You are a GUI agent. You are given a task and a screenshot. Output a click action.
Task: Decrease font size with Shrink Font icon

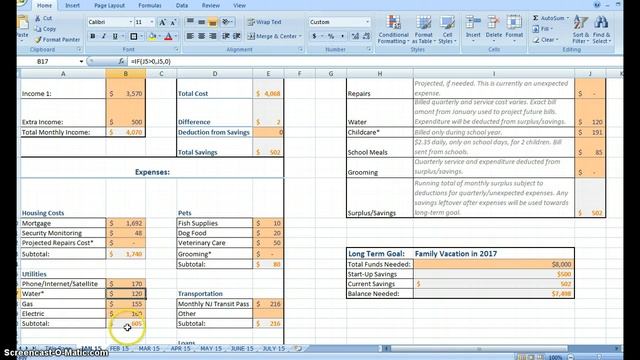click(173, 22)
